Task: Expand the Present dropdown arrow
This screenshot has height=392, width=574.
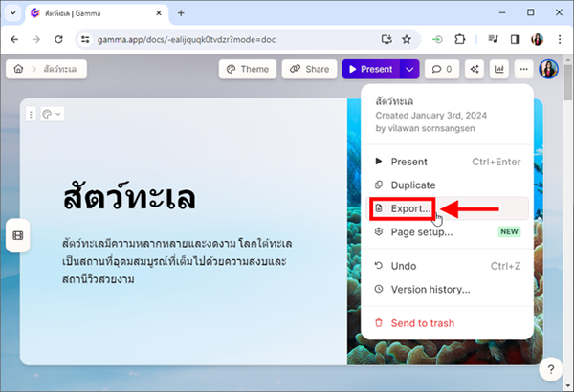Action: tap(409, 69)
